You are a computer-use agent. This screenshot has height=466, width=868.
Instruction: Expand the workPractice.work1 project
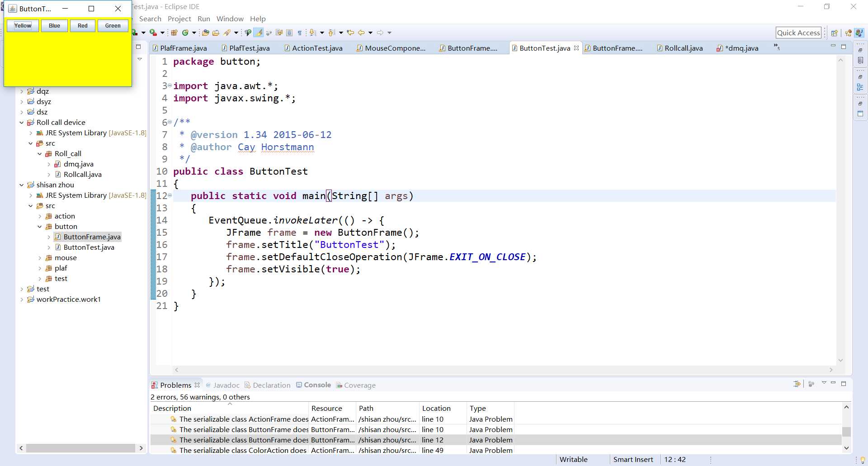pyautogui.click(x=22, y=300)
